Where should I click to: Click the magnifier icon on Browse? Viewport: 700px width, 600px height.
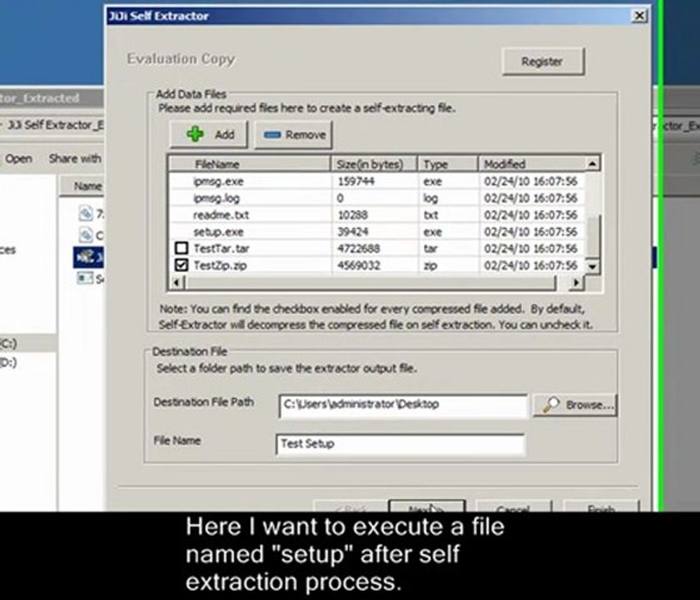tap(551, 404)
